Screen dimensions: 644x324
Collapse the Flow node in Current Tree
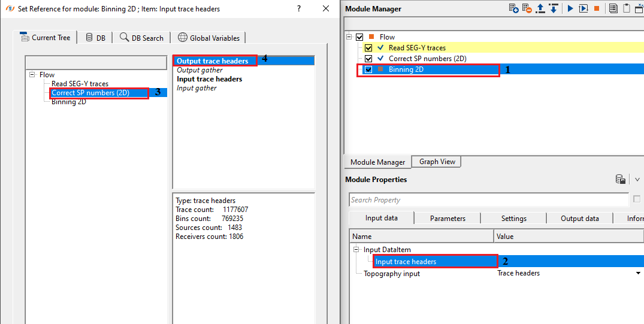tap(32, 75)
